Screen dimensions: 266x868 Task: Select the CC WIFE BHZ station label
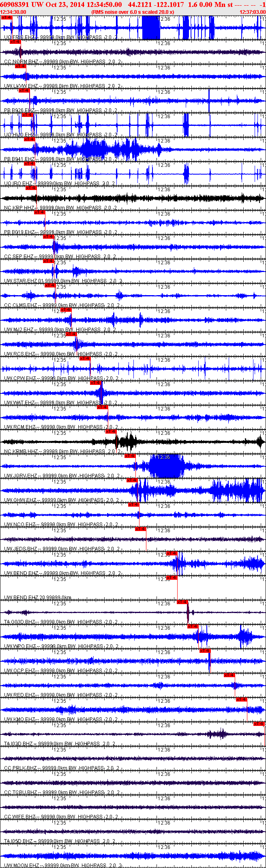[20, 817]
